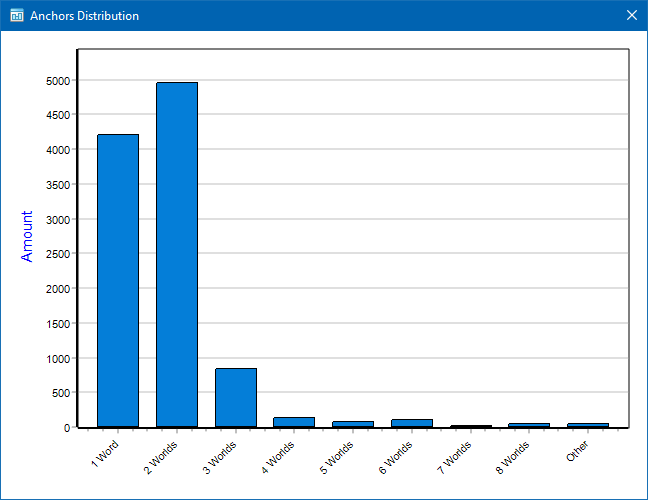Click the 3 Worlds bar
The height and width of the screenshot is (500, 648).
236,398
